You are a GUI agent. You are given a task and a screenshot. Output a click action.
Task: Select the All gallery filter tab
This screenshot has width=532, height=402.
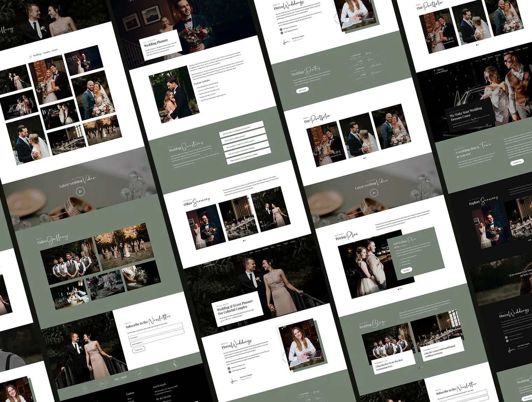(30, 56)
